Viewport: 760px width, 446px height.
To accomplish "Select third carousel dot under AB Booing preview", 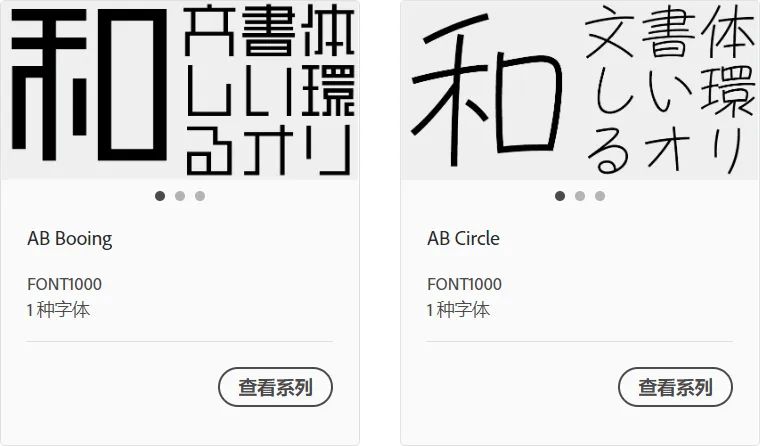I will [x=200, y=196].
